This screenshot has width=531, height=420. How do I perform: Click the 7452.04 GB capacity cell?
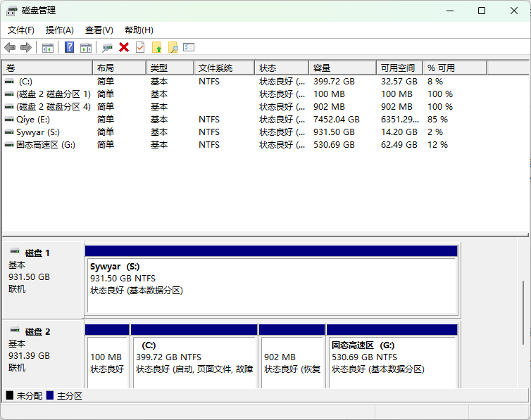(x=337, y=120)
